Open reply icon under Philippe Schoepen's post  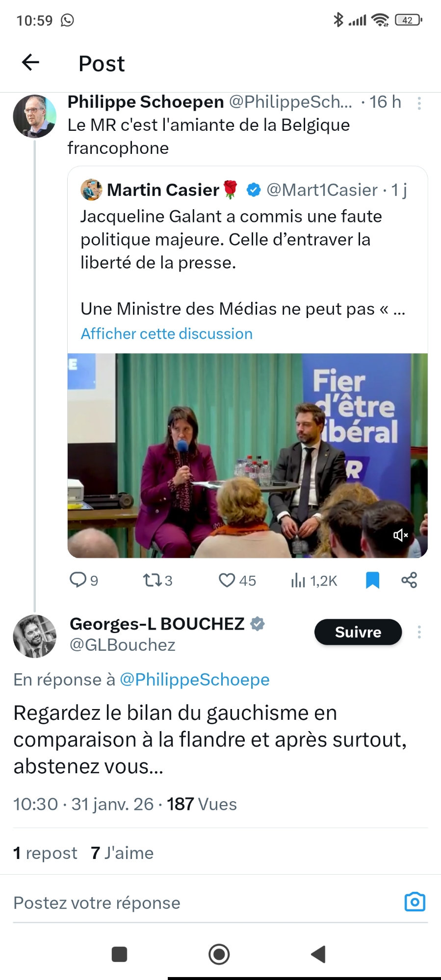pyautogui.click(x=78, y=580)
